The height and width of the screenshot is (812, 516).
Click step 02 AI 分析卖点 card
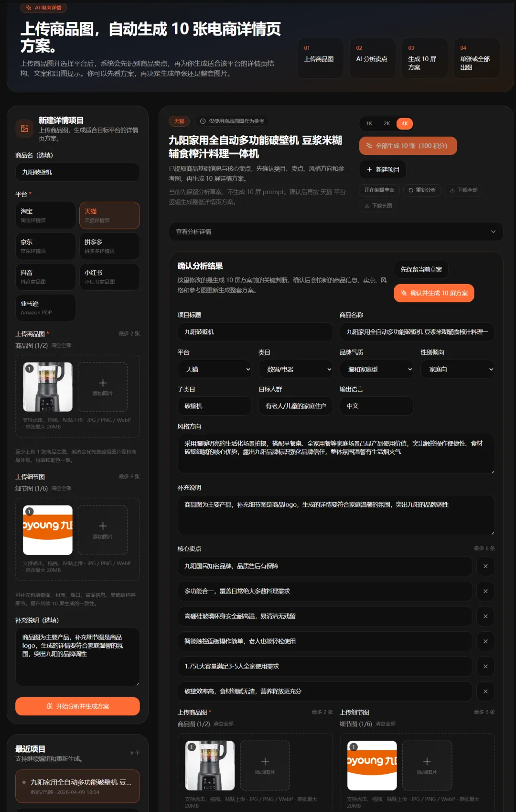pyautogui.click(x=373, y=58)
